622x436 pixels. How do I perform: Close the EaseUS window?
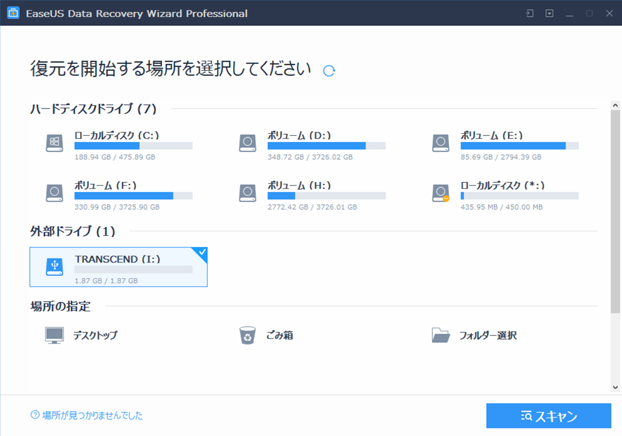click(x=609, y=13)
